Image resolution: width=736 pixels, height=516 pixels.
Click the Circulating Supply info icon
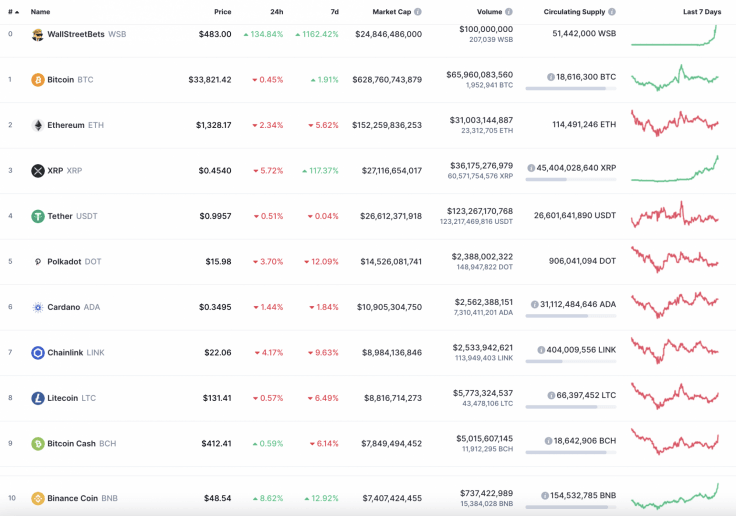611,12
